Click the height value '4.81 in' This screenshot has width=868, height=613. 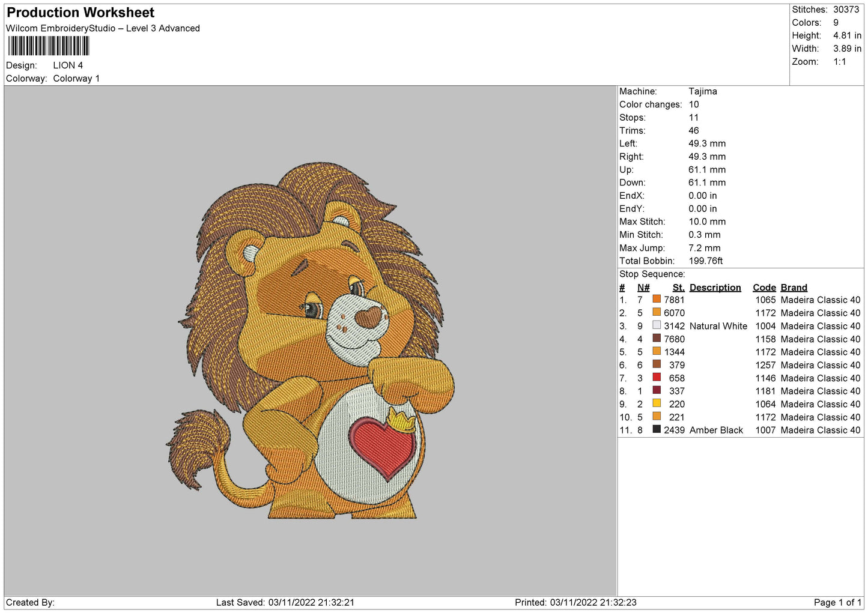coord(847,35)
